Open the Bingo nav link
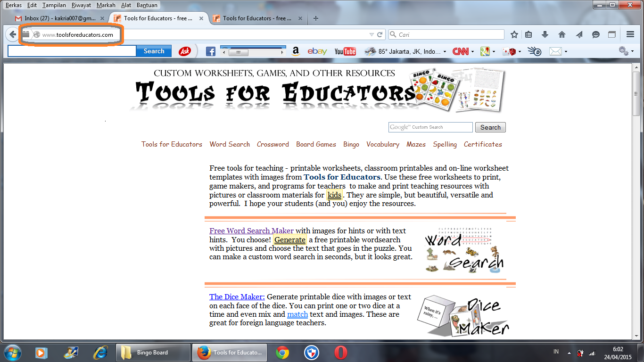The height and width of the screenshot is (362, 644). (x=351, y=144)
